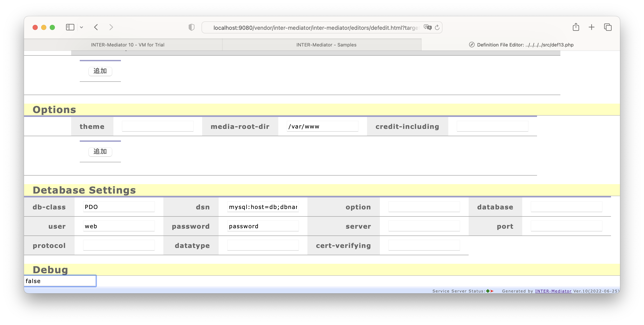Focus the server input field
Viewport: 644px width, 325px height.
[424, 226]
